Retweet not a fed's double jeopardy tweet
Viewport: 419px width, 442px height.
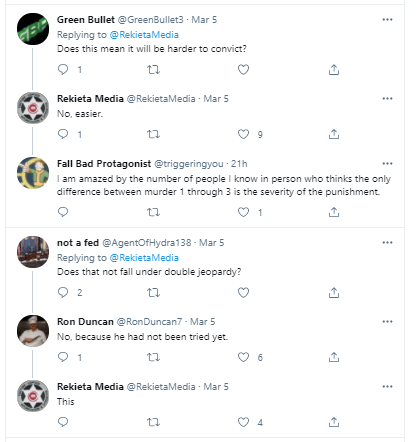[153, 293]
